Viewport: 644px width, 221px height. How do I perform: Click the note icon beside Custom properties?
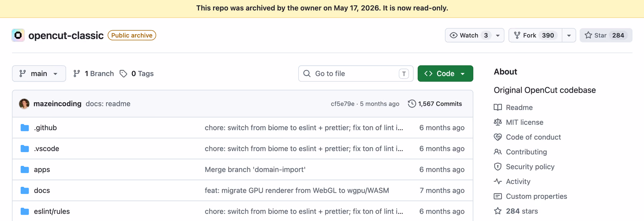point(498,196)
